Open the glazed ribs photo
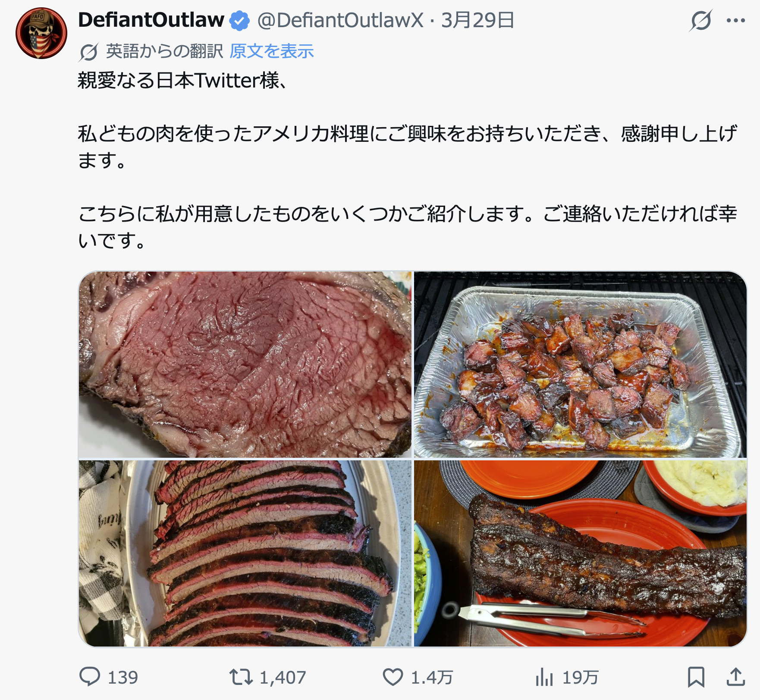760x700 pixels. [x=580, y=553]
